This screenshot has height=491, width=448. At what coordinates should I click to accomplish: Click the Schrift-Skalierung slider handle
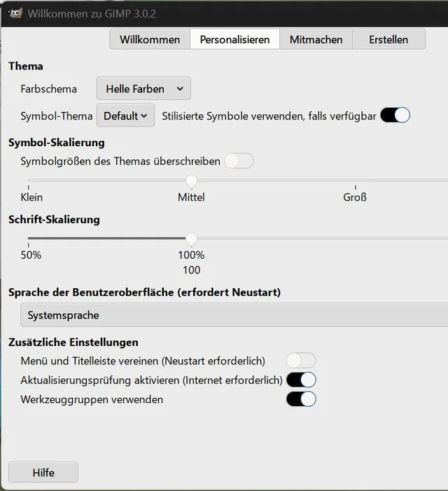point(191,239)
